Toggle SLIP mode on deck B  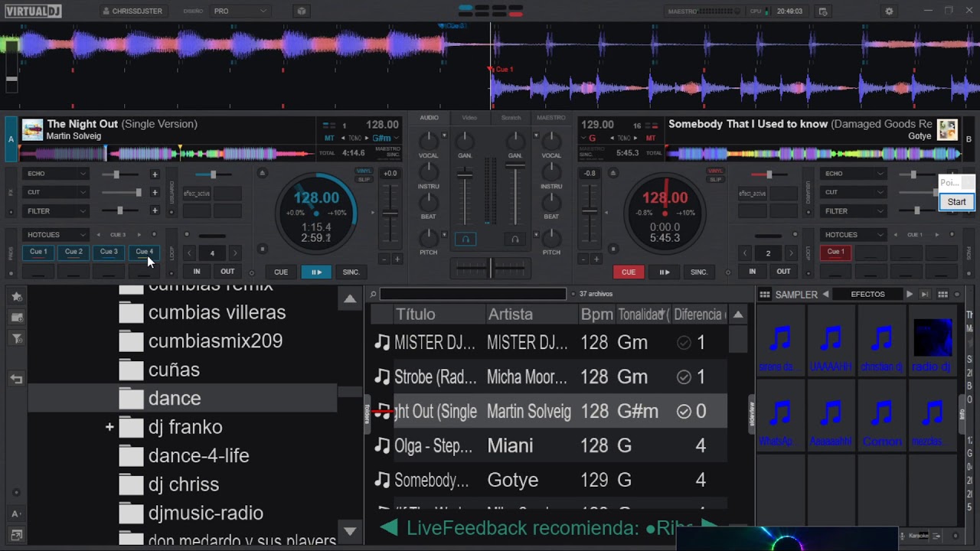pos(715,179)
